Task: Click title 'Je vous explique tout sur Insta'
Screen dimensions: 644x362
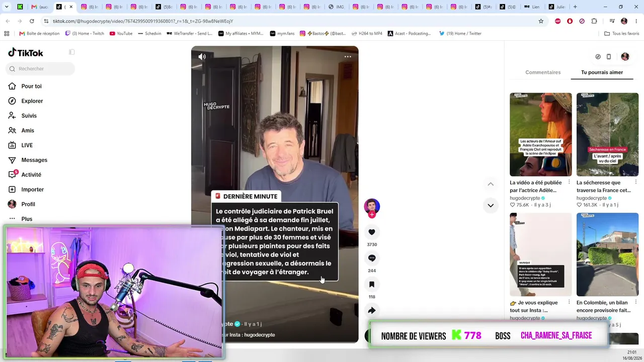Action: pos(534,307)
